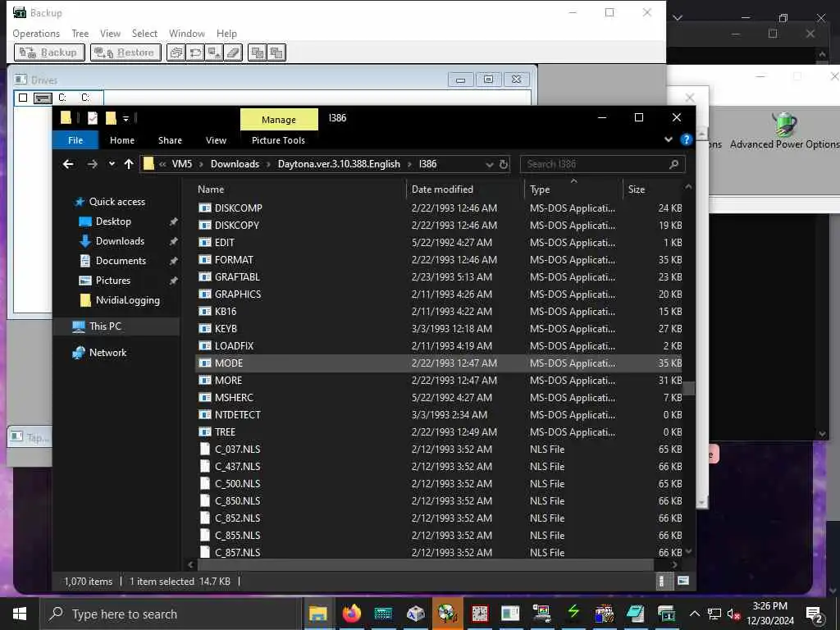This screenshot has height=630, width=840.
Task: Expand the address bar history dropdown
Action: pos(489,164)
